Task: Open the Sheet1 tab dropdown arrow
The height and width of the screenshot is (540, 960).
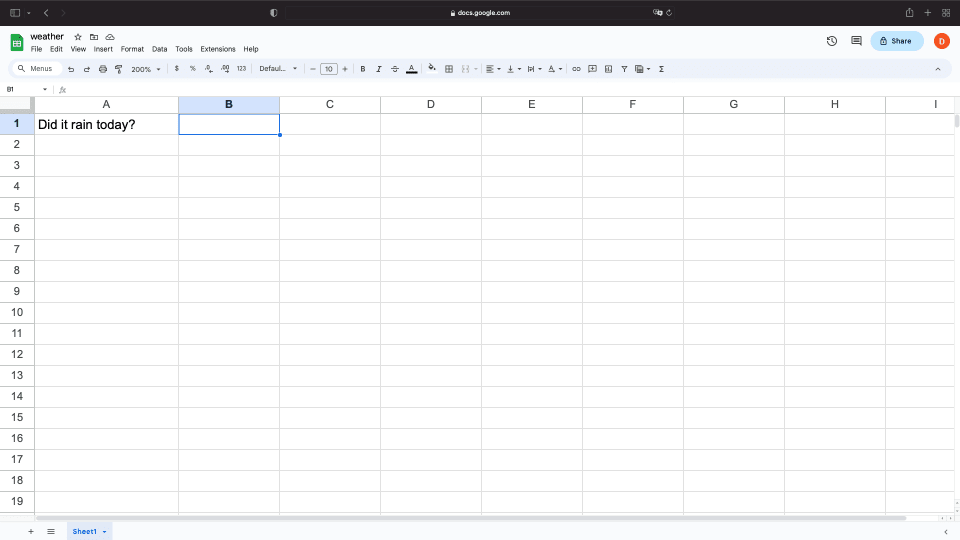Action: [105, 532]
